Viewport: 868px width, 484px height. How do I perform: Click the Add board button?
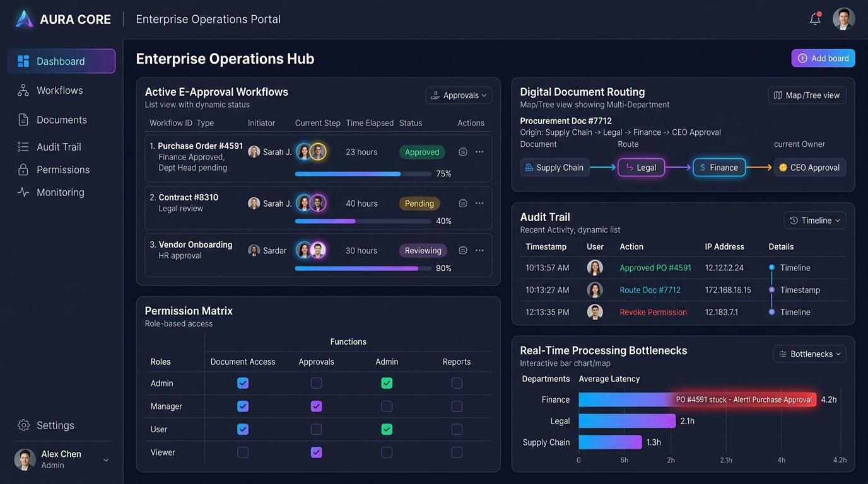tap(823, 58)
